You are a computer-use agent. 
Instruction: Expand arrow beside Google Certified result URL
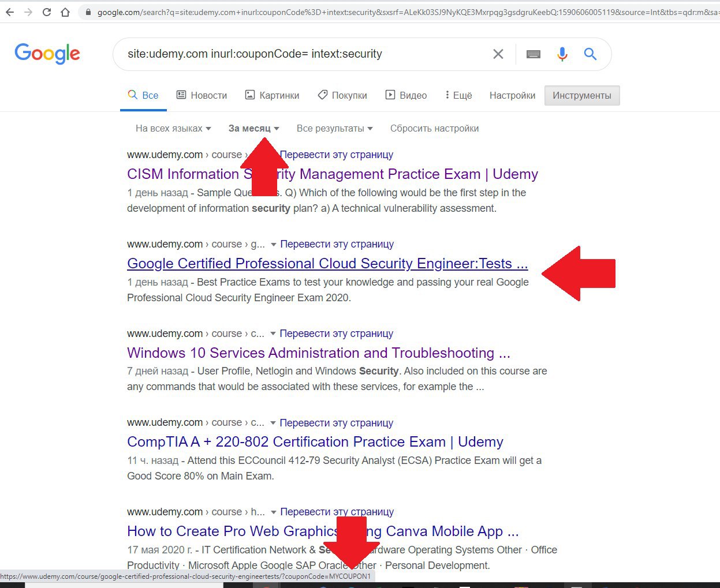(274, 245)
